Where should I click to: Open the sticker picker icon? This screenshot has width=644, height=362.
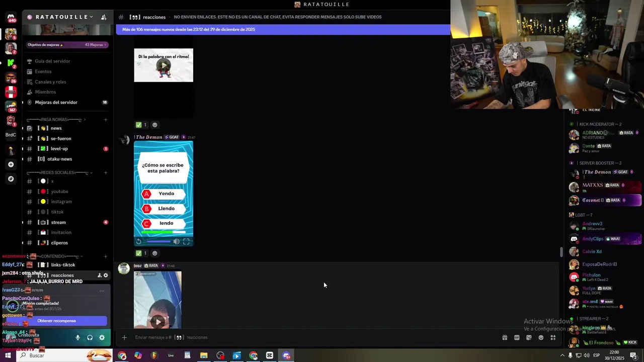[529, 337]
